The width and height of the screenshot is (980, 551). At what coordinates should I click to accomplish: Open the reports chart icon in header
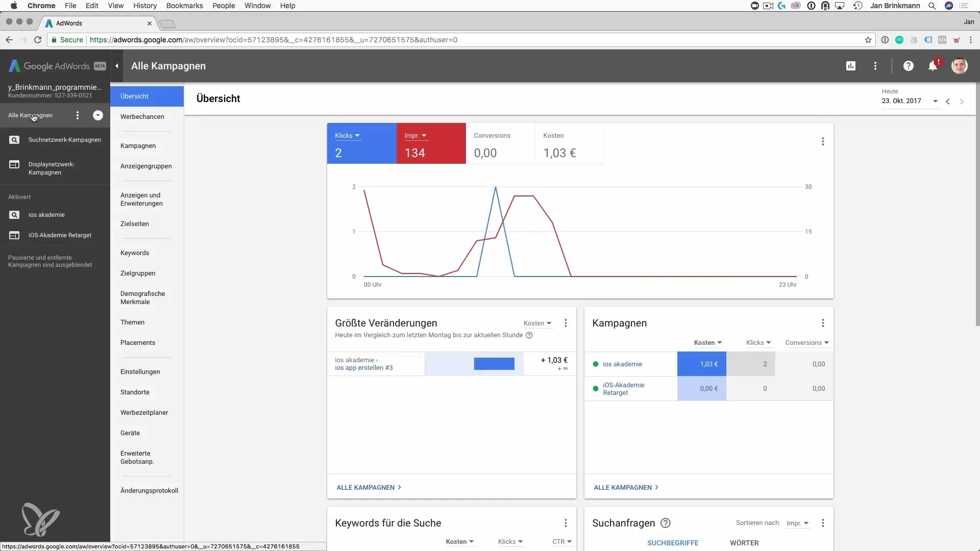click(x=850, y=66)
